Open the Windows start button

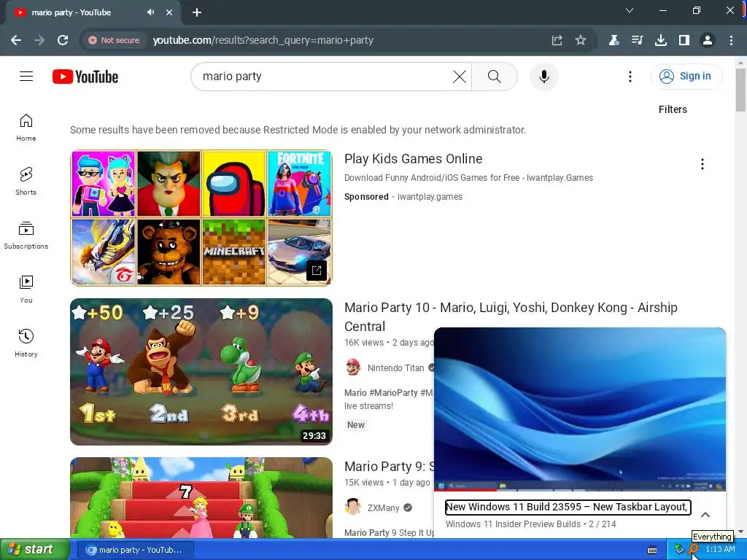[34, 550]
